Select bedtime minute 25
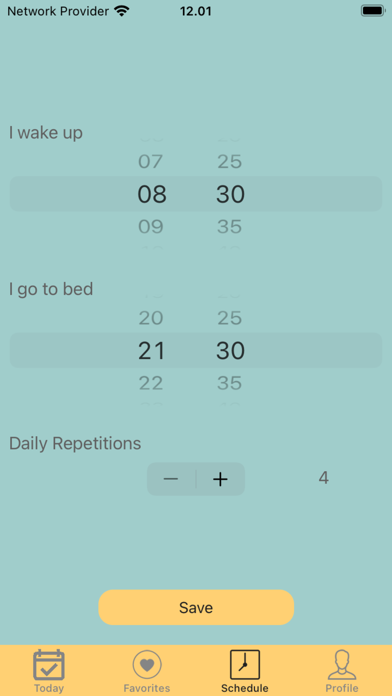 click(230, 318)
